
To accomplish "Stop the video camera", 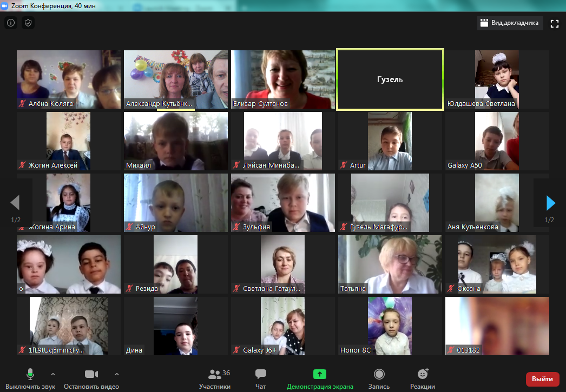I will (91, 379).
